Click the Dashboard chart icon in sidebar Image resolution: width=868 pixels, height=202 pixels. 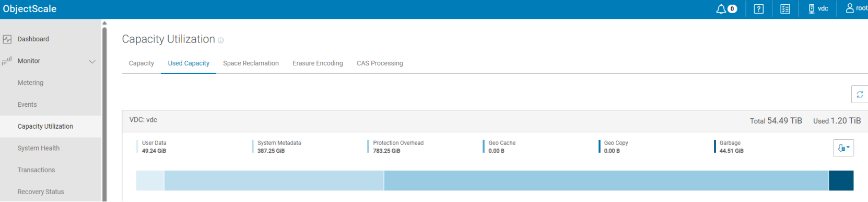click(x=7, y=39)
